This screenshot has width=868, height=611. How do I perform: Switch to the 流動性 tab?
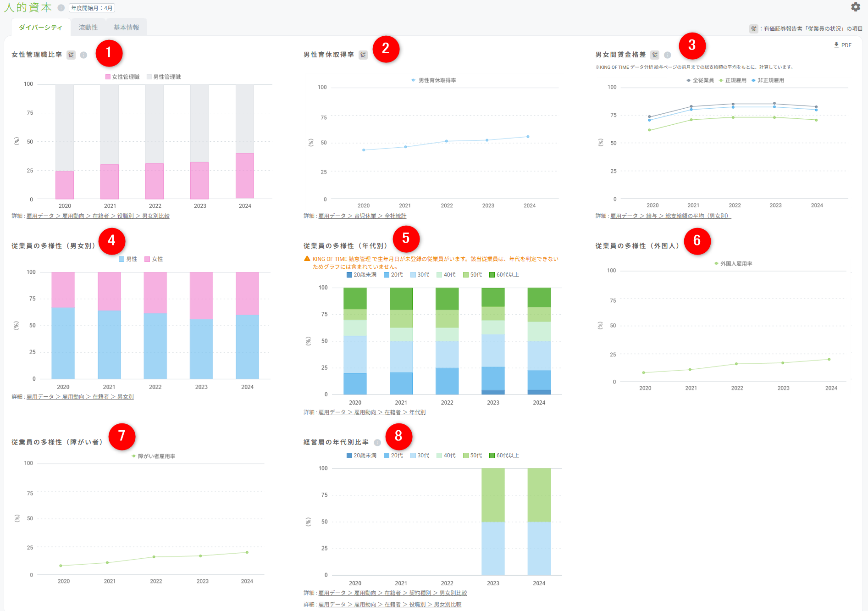[x=88, y=28]
